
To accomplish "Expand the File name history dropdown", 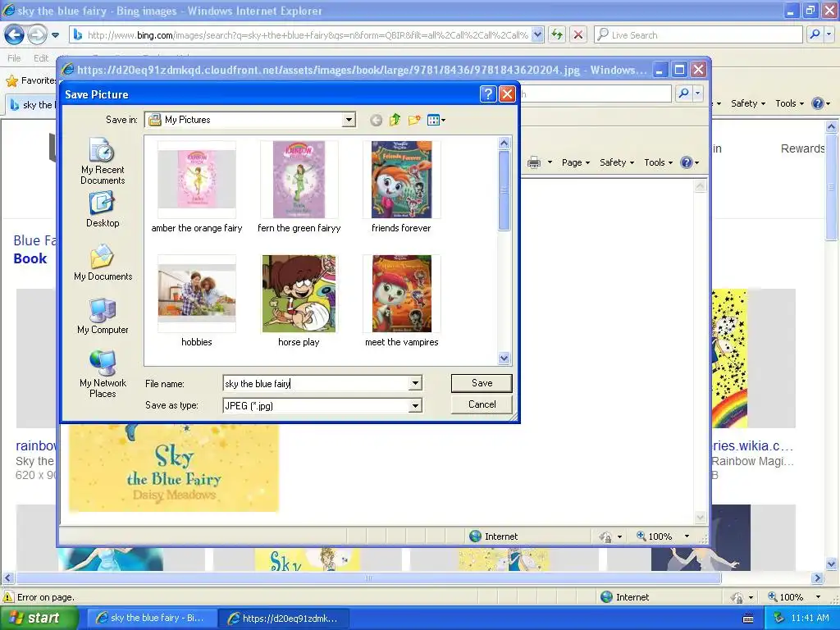I will pos(415,383).
